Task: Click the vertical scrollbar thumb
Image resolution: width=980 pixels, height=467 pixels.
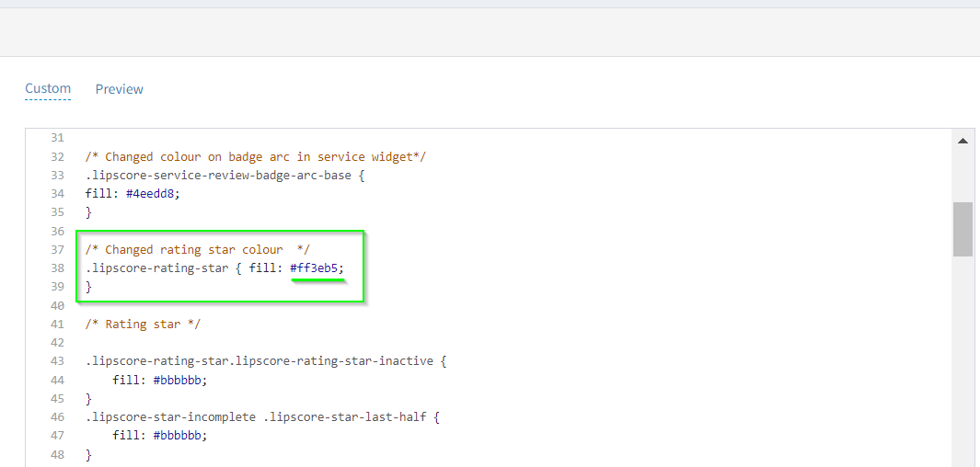Action: click(963, 229)
